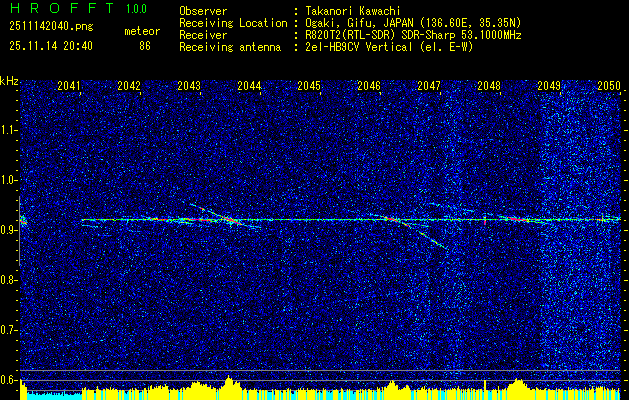Click the file name 2511142040.png
Image resolution: width=629 pixels, height=400 pixels.
51,27
